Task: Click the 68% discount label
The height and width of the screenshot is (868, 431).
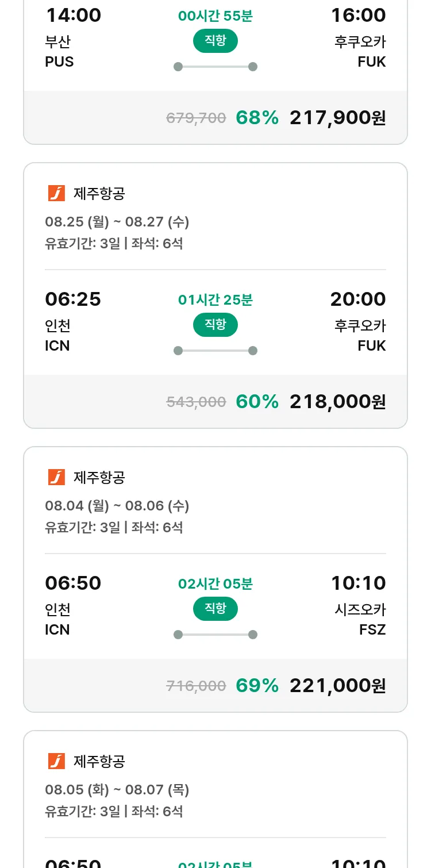Action: [x=257, y=118]
